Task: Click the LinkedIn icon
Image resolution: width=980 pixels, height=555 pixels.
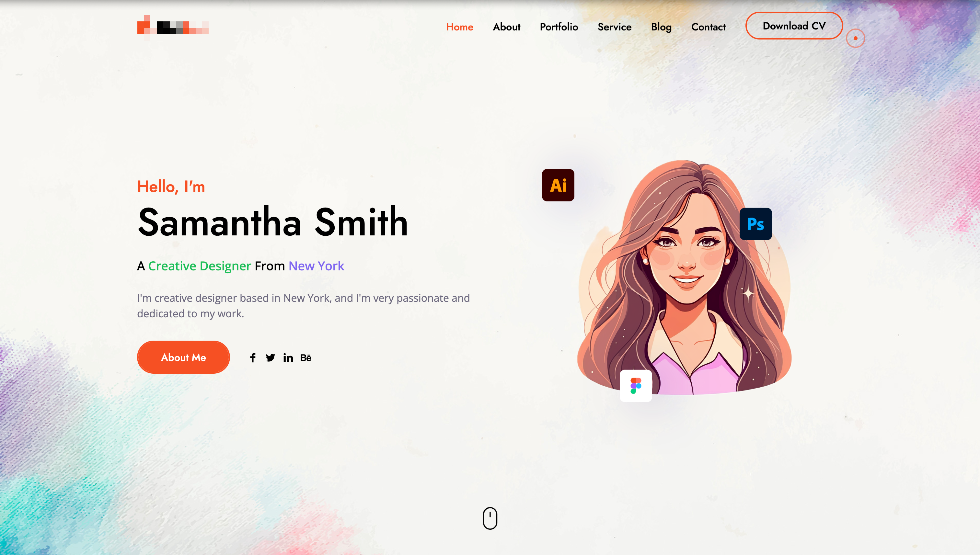Action: pyautogui.click(x=288, y=357)
